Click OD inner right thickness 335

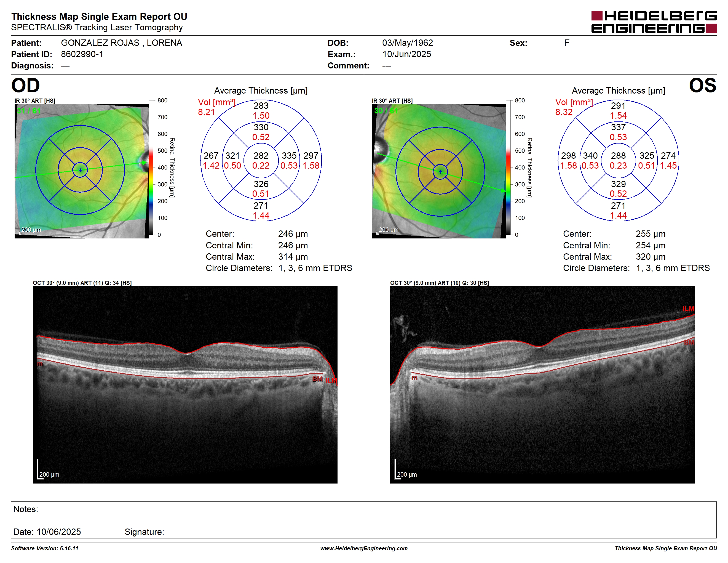point(289,155)
